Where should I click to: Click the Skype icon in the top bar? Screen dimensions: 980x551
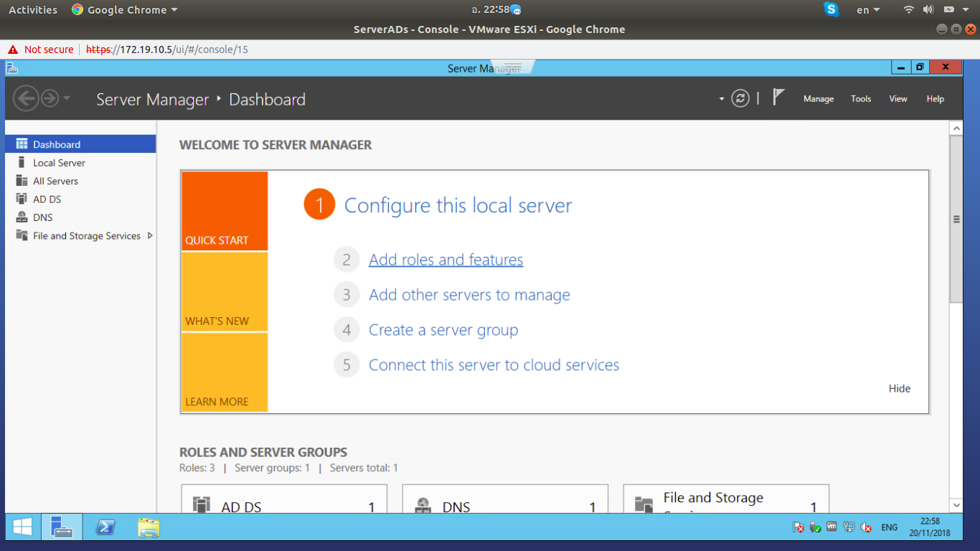click(831, 9)
